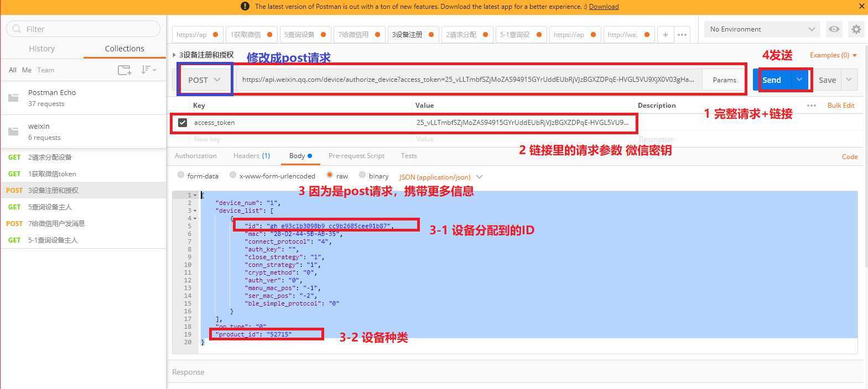Click the environment quick look eye icon
The width and height of the screenshot is (868, 389).
834,29
